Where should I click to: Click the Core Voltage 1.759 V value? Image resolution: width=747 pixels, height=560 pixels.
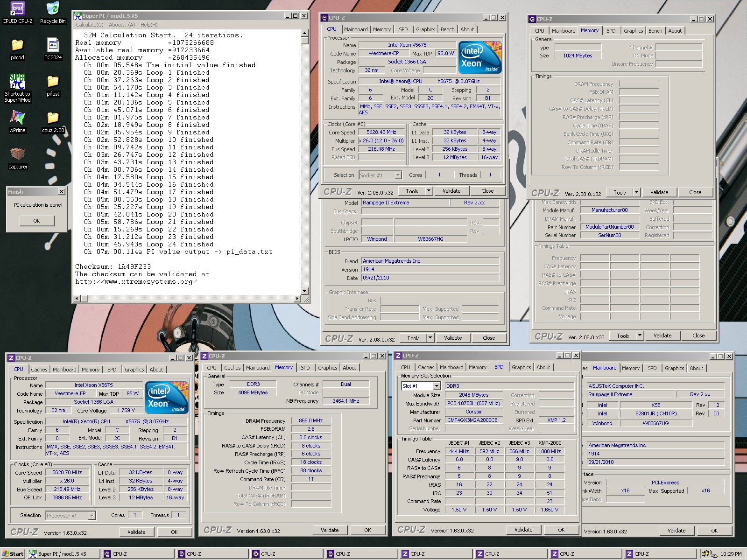tap(126, 411)
